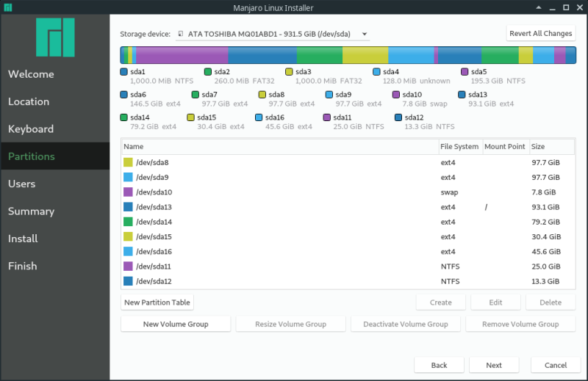Image resolution: width=588 pixels, height=381 pixels.
Task: Click the sda1 legend color swatch
Action: (x=123, y=71)
